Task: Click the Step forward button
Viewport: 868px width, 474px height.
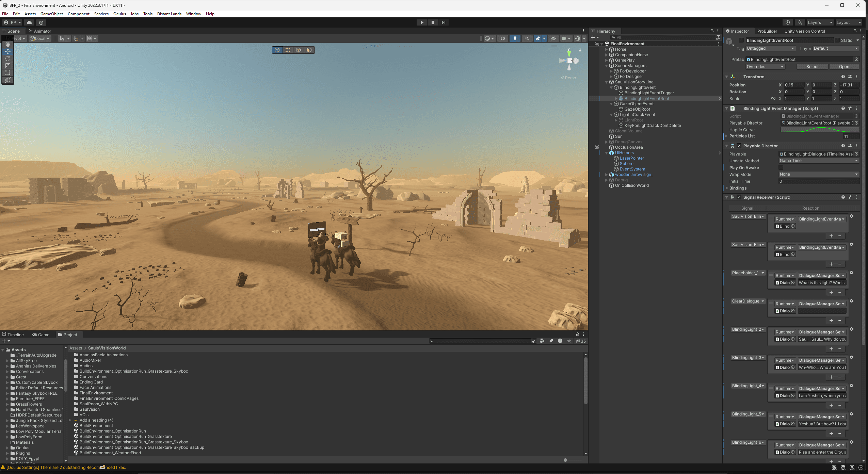Action: (x=443, y=22)
